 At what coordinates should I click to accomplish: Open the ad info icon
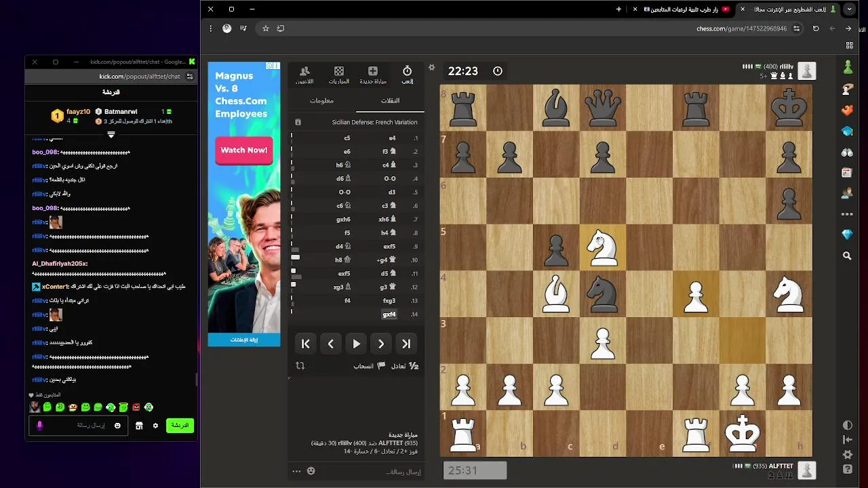coord(269,66)
